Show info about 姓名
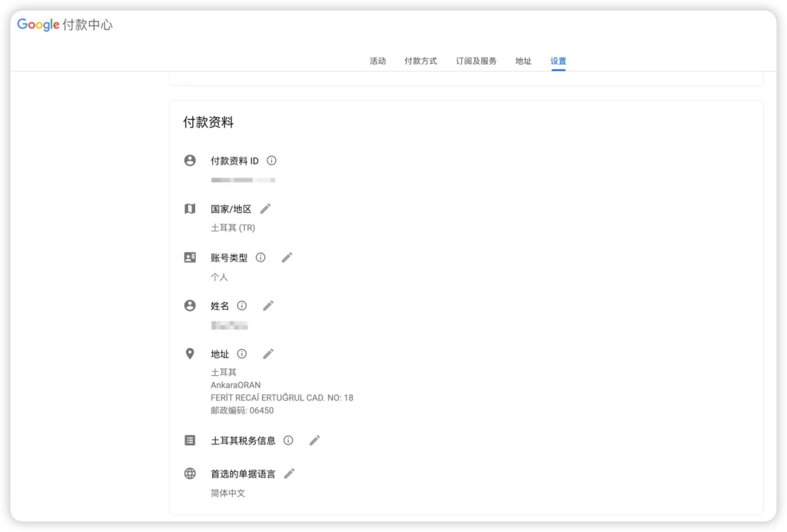 pos(242,305)
